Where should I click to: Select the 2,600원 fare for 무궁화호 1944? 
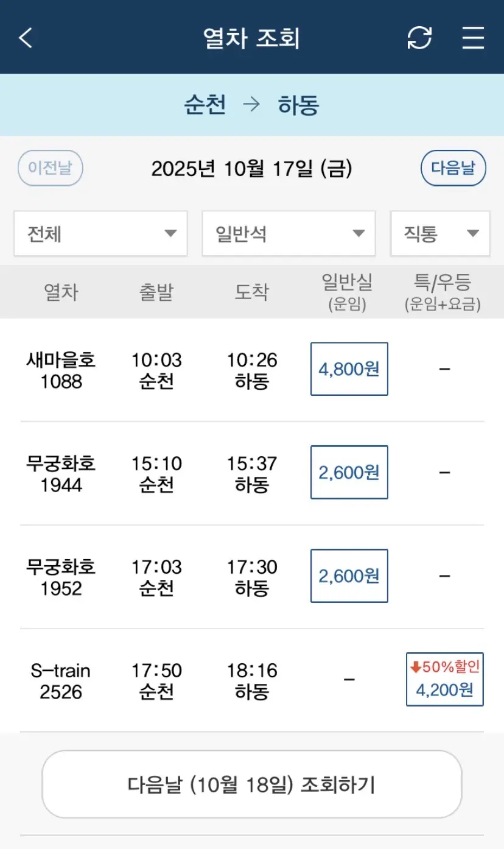click(349, 473)
